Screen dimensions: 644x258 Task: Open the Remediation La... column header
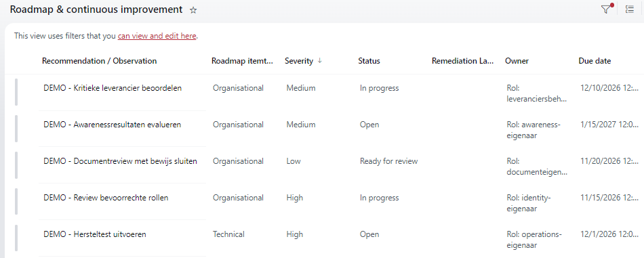pos(463,61)
